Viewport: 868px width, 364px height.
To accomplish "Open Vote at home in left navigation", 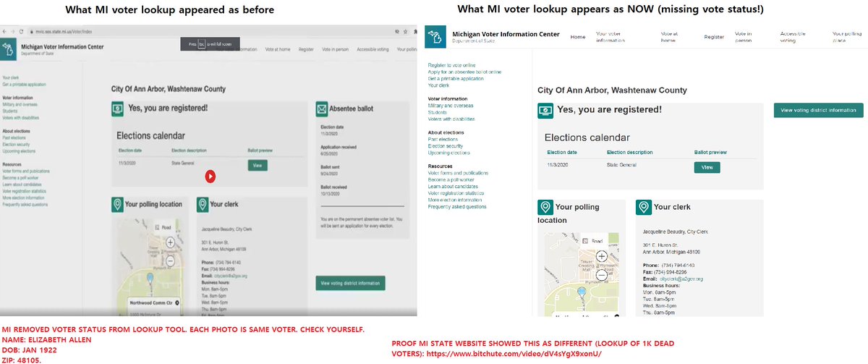I will click(278, 48).
